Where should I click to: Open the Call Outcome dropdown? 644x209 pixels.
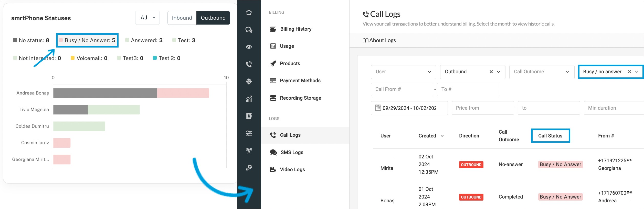click(x=541, y=72)
